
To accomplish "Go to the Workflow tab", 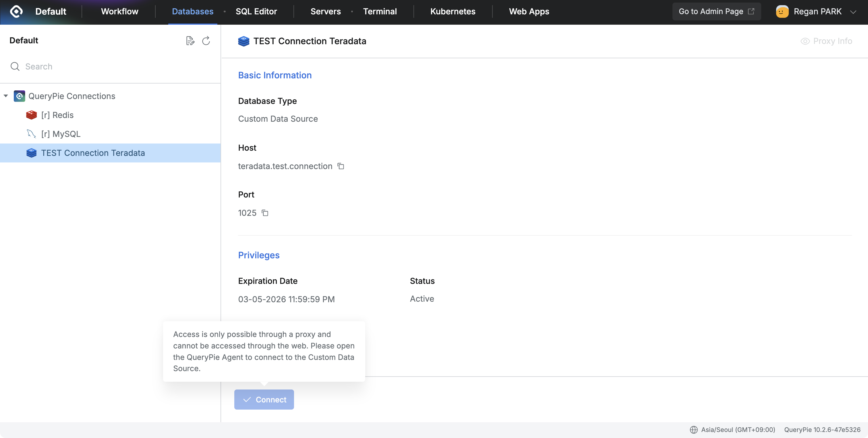I will 120,11.
